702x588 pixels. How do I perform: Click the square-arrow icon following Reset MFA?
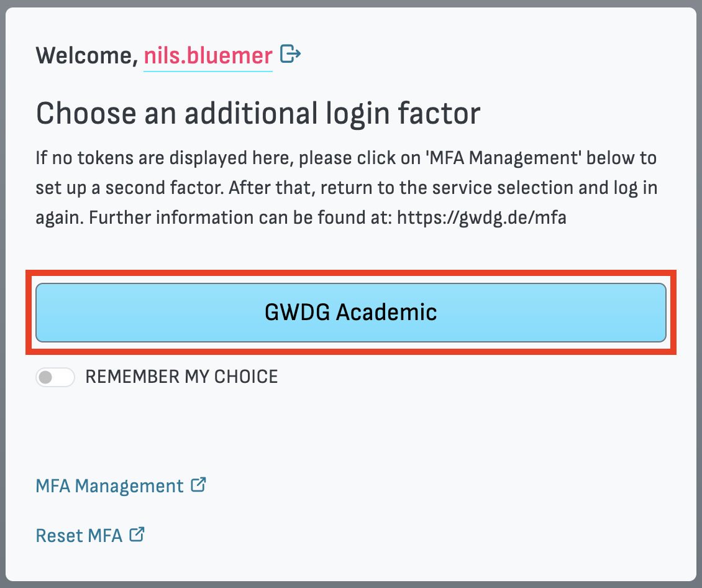(x=137, y=533)
